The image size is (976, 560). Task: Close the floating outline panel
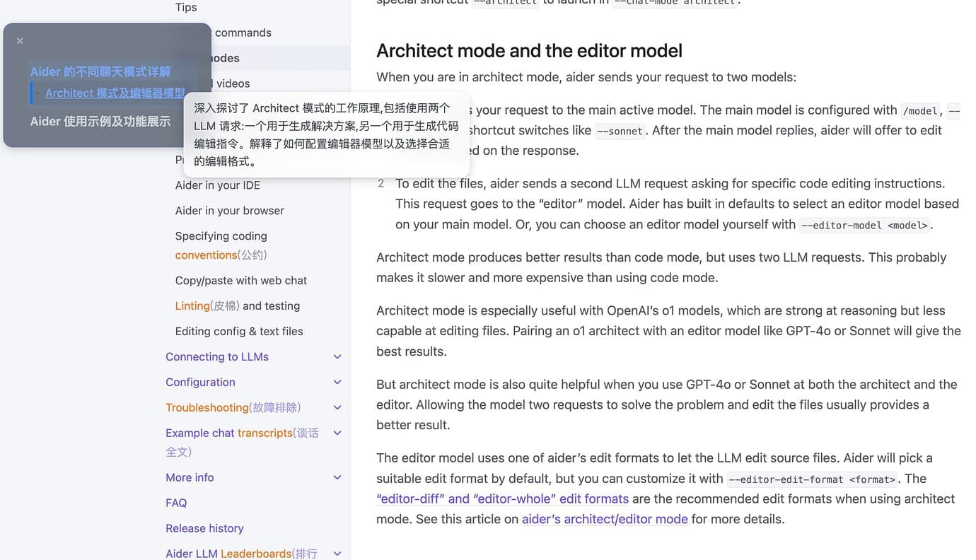[20, 41]
